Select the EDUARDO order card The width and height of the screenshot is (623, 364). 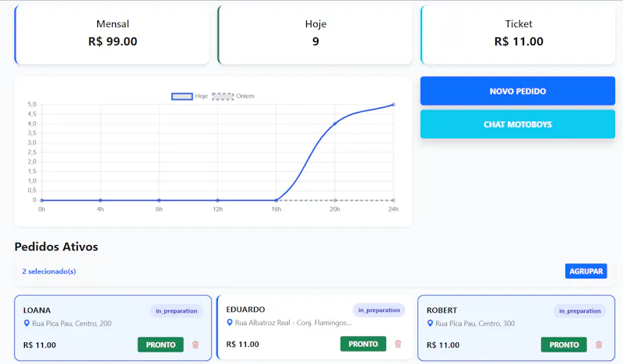pyautogui.click(x=315, y=328)
